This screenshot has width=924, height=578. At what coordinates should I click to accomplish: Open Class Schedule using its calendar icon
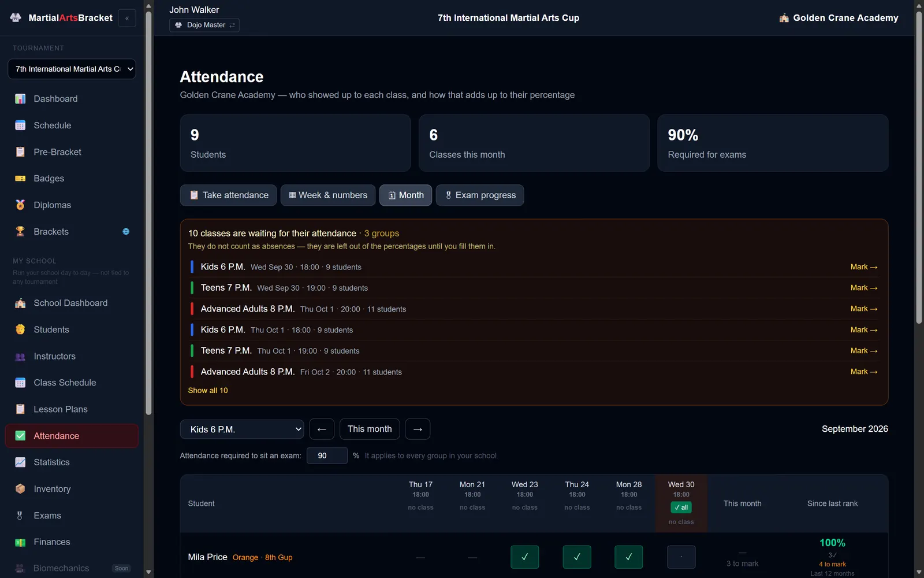(x=20, y=383)
